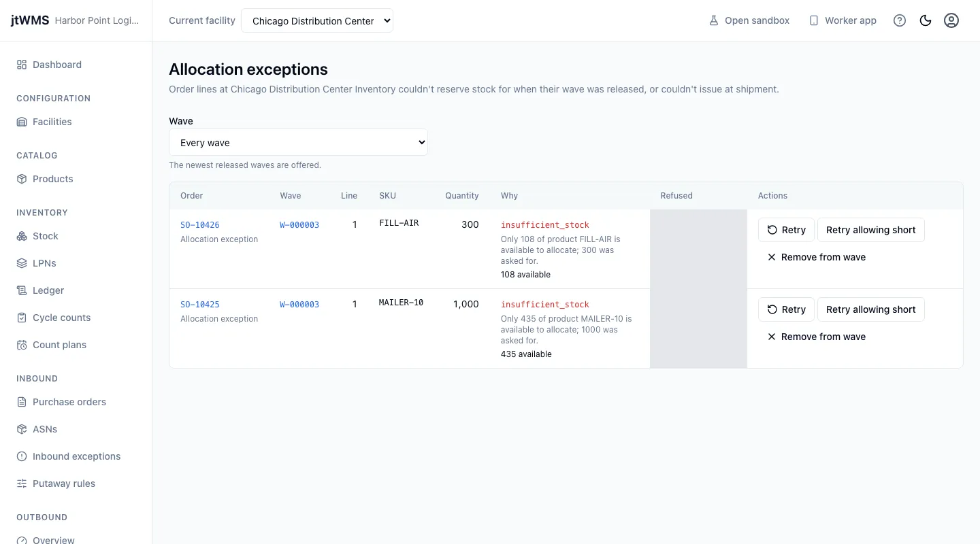Click the Open sandbox flask icon
The image size is (980, 544).
tap(714, 20)
